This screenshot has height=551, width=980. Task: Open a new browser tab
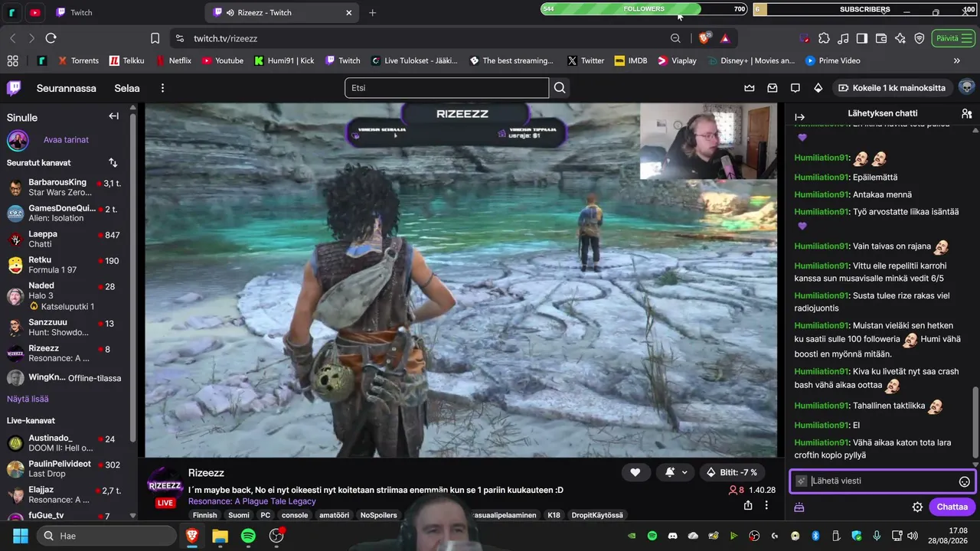coord(372,12)
